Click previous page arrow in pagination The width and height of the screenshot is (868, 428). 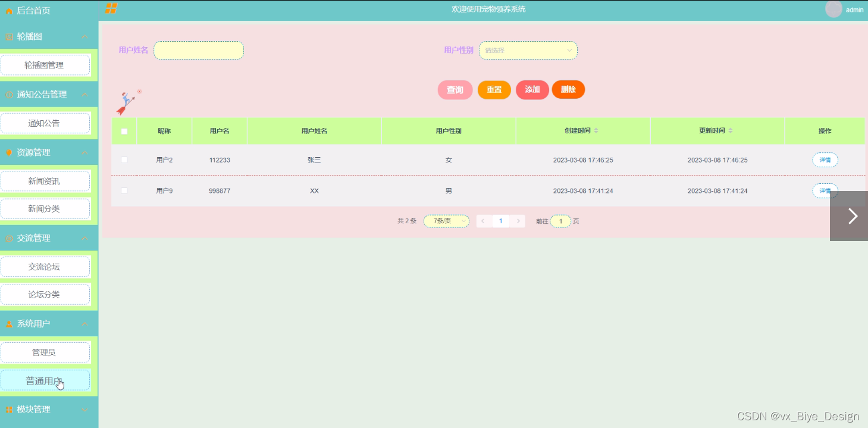[483, 221]
